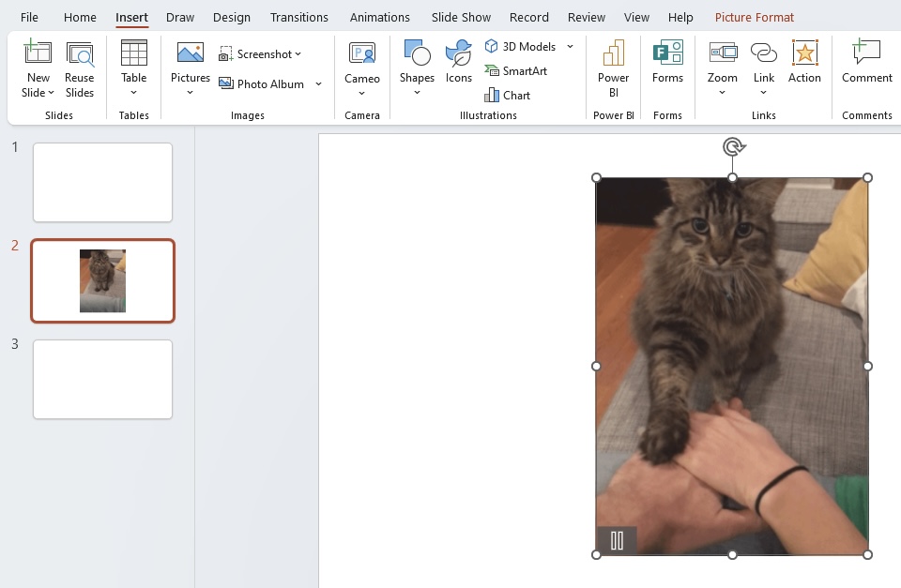The image size is (901, 588).
Task: Expand the Table dropdown chevron
Action: [x=134, y=93]
